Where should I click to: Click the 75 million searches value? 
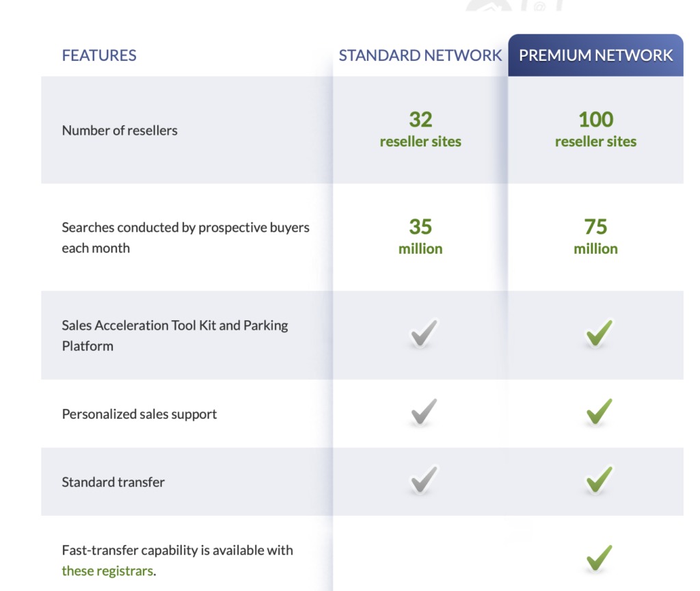pyautogui.click(x=595, y=237)
